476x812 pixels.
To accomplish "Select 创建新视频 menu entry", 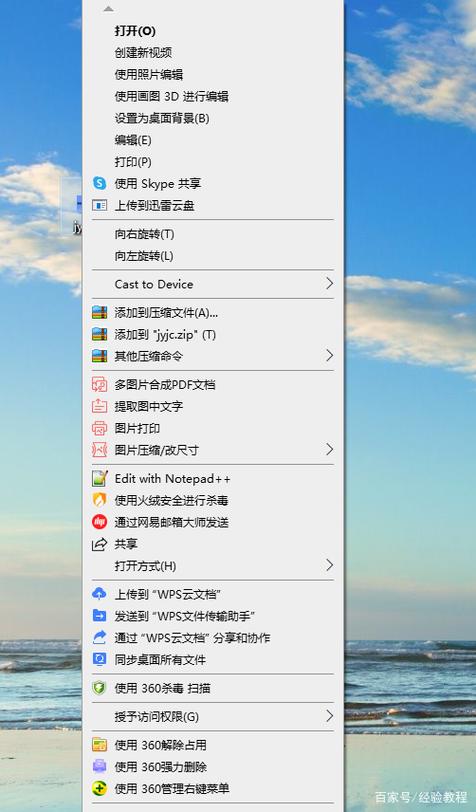I will [x=143, y=52].
